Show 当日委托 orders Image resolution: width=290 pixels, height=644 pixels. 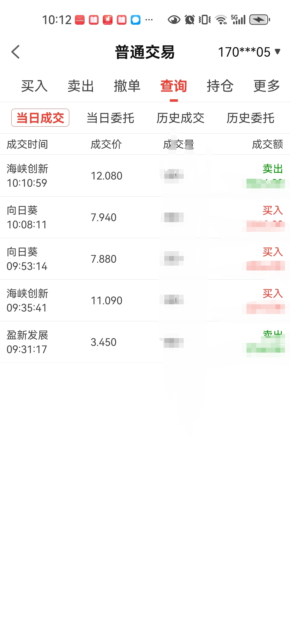[110, 118]
